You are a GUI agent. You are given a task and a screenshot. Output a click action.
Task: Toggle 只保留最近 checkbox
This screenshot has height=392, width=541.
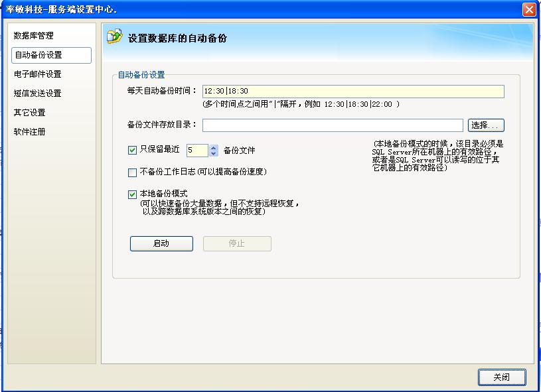click(x=132, y=150)
